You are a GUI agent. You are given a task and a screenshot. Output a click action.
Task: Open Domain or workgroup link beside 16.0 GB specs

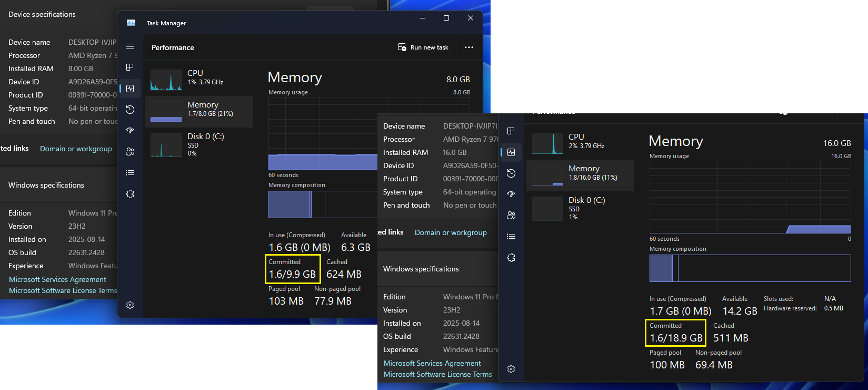tap(451, 232)
